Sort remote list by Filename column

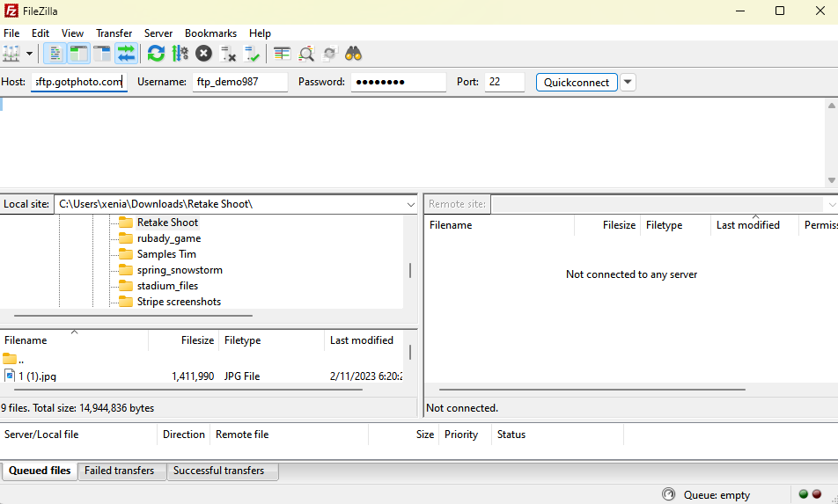pyautogui.click(x=500, y=225)
